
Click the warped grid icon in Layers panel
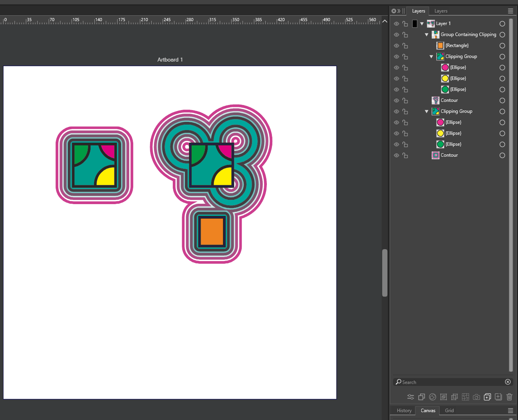click(x=465, y=397)
